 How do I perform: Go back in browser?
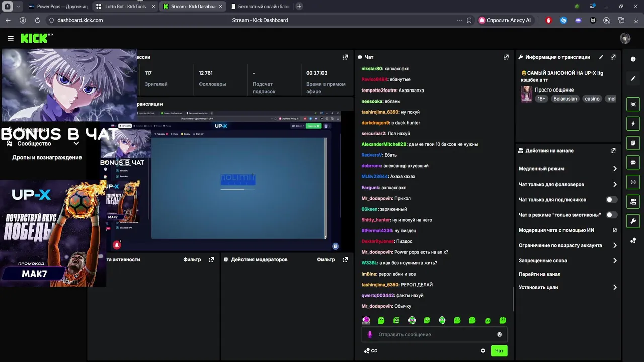click(x=8, y=20)
